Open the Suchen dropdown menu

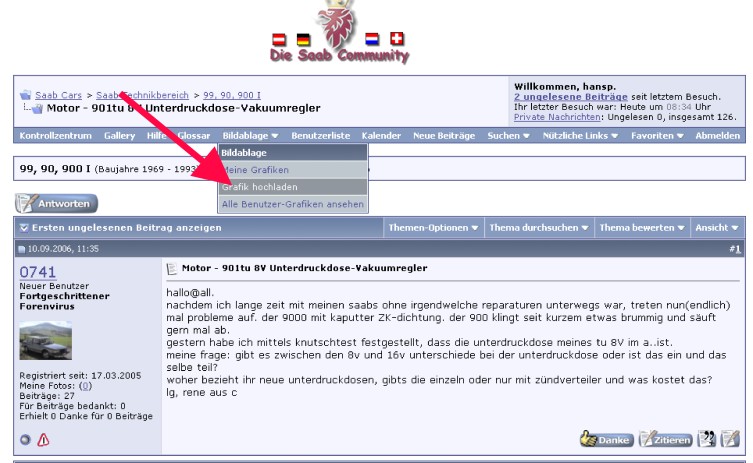[508, 136]
